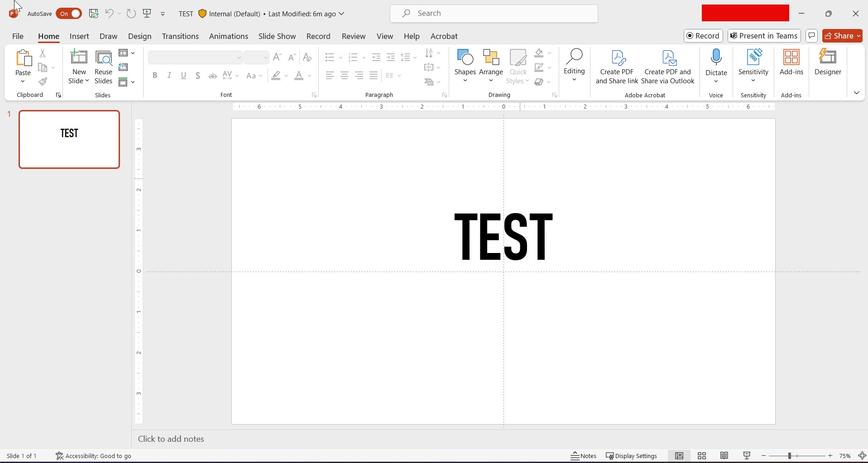
Task: Click Create PDF and Share link
Action: click(616, 66)
